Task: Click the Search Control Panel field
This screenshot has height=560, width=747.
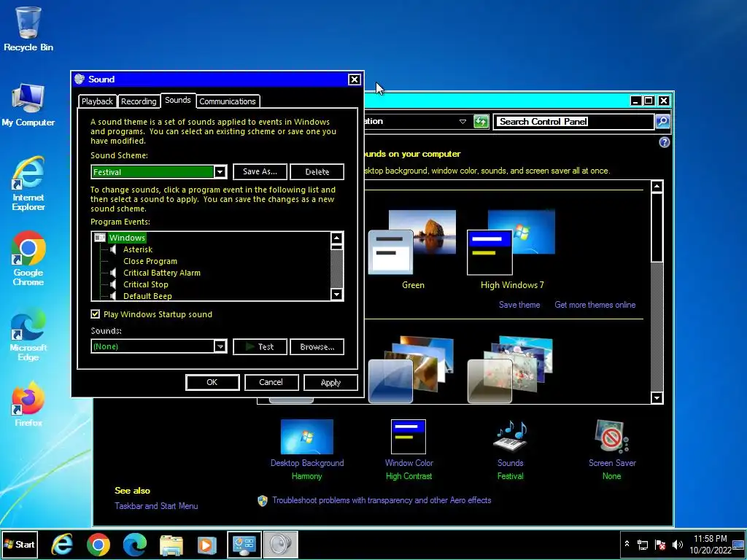Action: pos(573,122)
